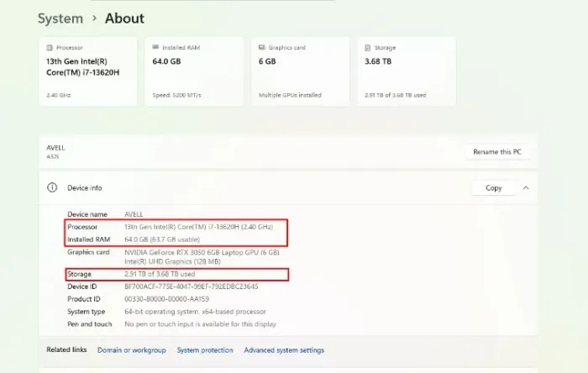The image size is (588, 373).
Task: Copy the device info
Action: coord(494,188)
